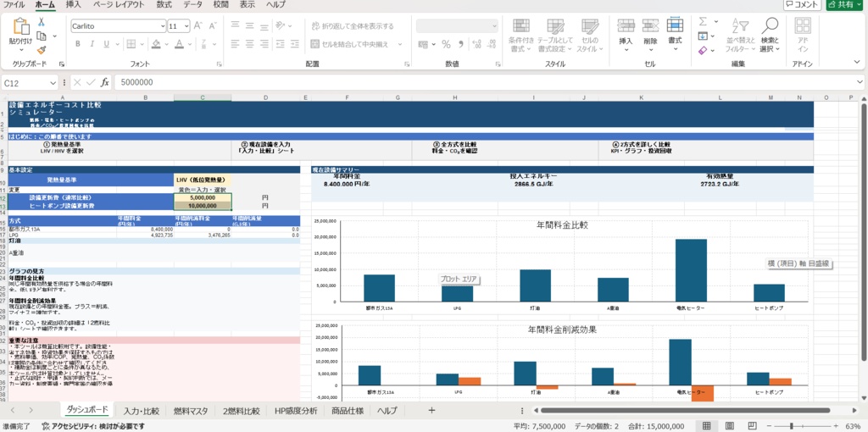
Task: Increase decimal places
Action: coord(476,44)
